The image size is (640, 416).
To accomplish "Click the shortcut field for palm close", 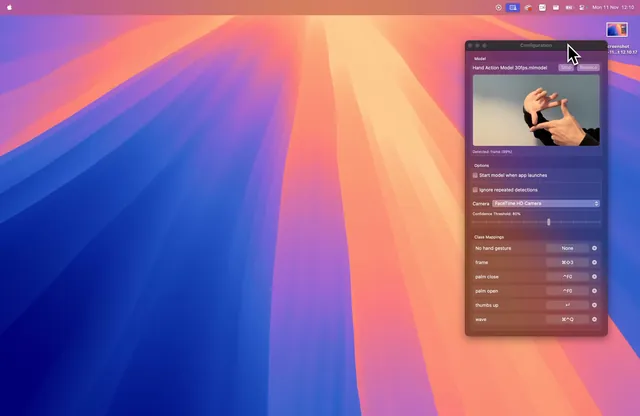I will [567, 277].
